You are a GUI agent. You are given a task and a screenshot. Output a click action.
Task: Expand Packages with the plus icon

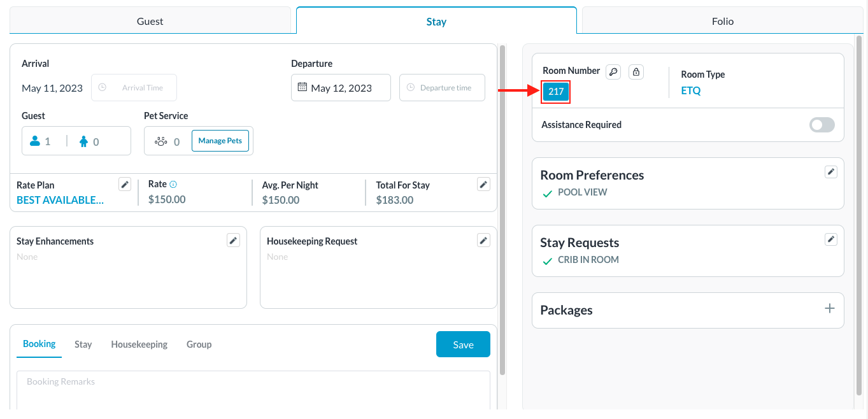pos(829,309)
